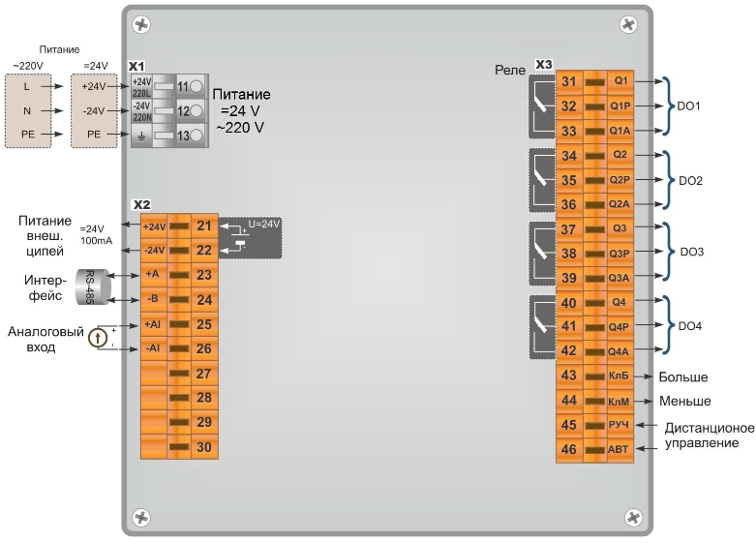This screenshot has height=543, width=756.
Task: Click the RS-485 interface connector icon
Action: [x=93, y=287]
